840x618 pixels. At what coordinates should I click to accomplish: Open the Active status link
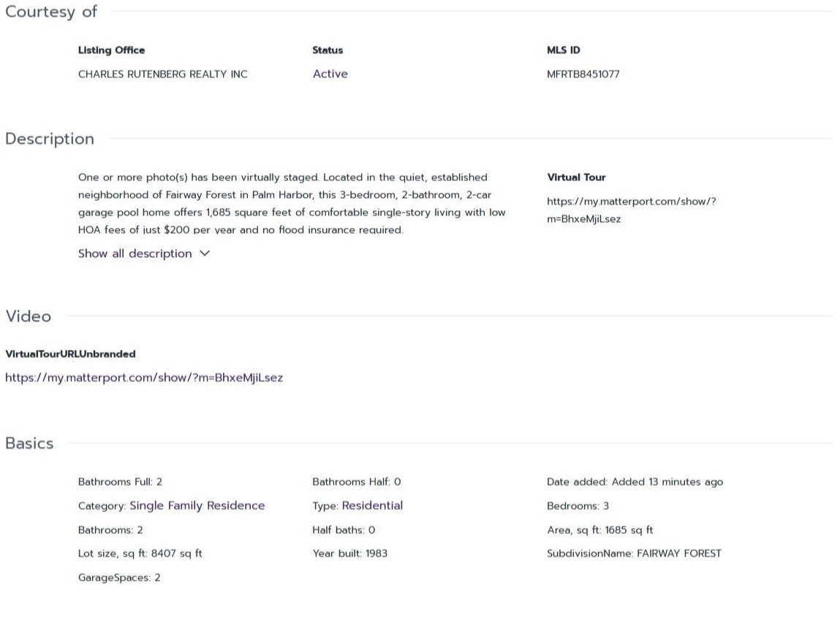(x=330, y=74)
